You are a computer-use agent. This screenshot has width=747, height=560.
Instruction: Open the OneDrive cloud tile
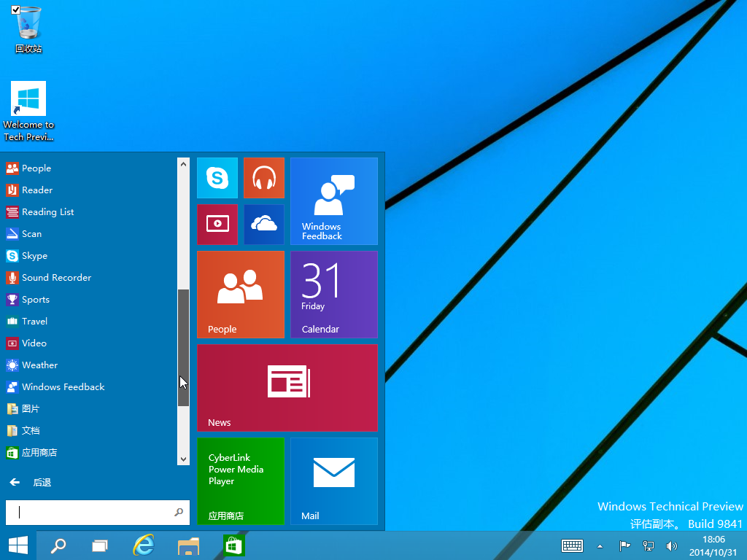[x=264, y=225]
